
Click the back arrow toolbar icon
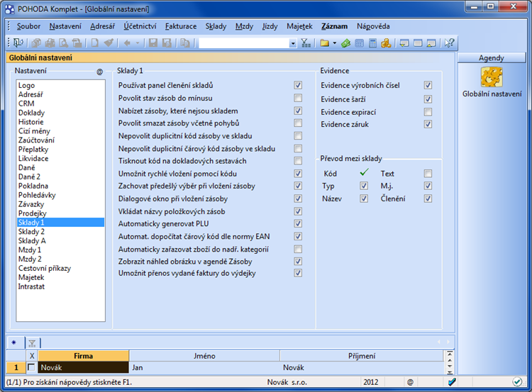(127, 43)
